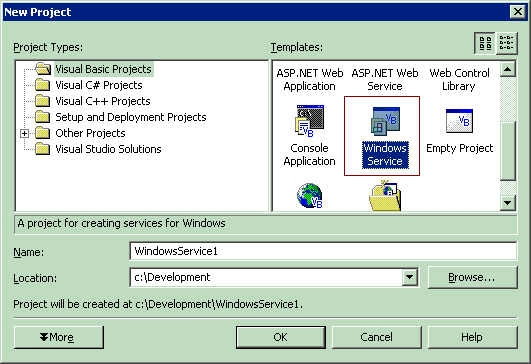Select the Windows Service template icon
This screenshot has height=364, width=531.
tap(385, 121)
